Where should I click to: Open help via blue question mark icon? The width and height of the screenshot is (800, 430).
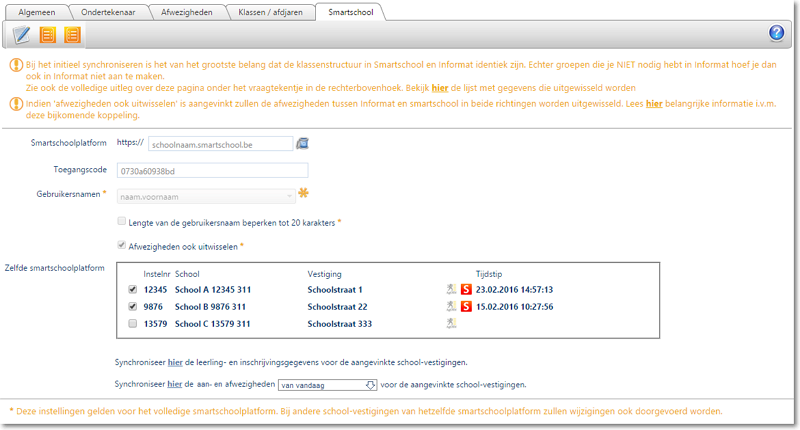[776, 34]
